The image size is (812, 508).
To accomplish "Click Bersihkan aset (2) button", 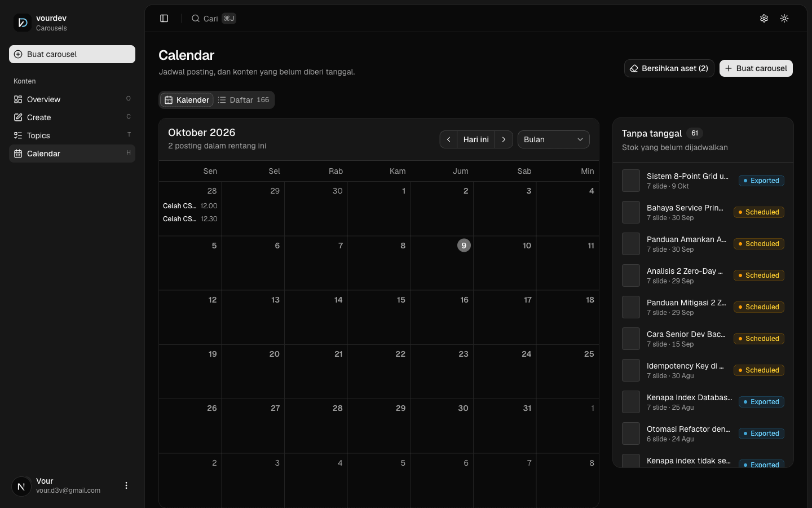I will [669, 68].
